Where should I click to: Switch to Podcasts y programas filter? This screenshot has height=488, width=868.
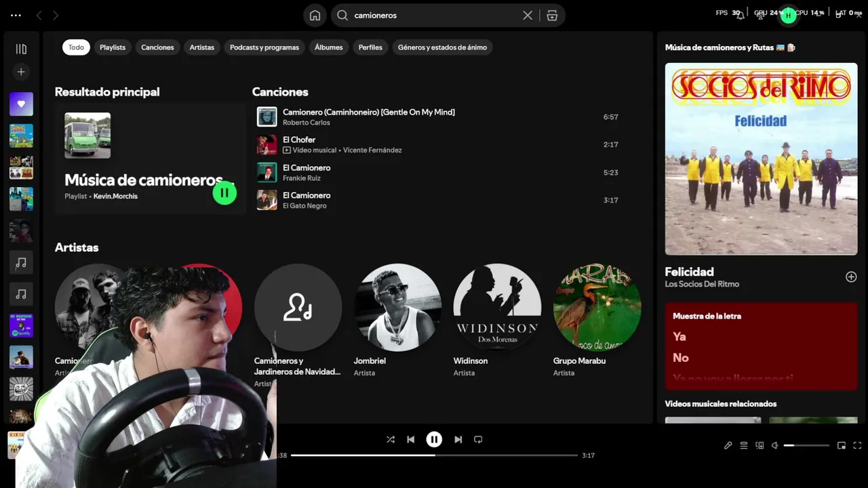point(264,47)
